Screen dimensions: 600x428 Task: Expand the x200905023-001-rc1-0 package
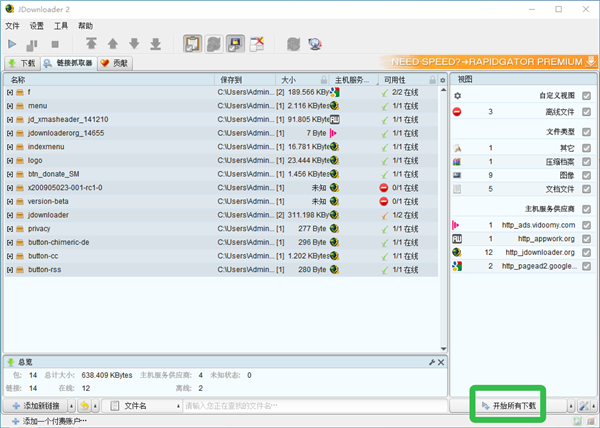click(x=10, y=187)
